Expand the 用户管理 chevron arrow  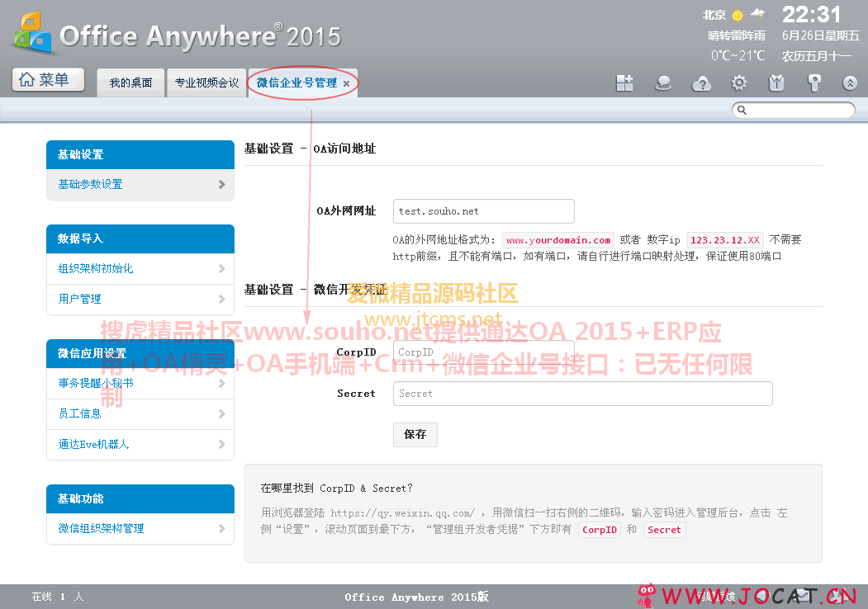point(221,300)
